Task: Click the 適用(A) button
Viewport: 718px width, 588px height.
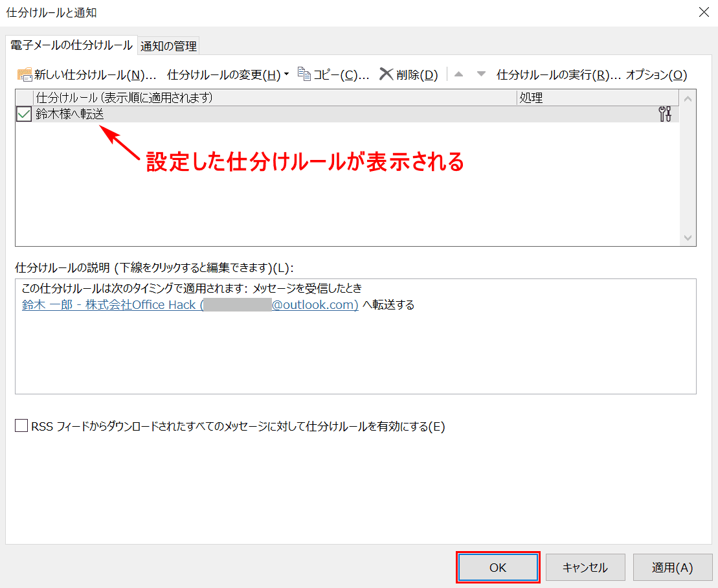Action: (x=672, y=567)
